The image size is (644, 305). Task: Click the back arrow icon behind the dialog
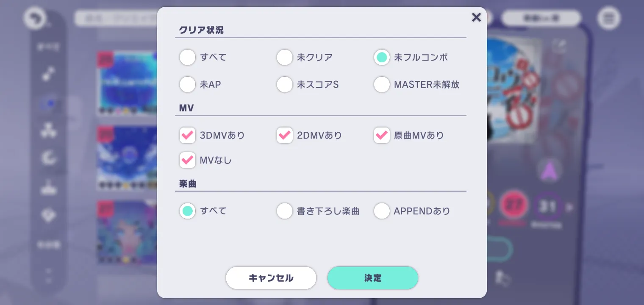coord(34,19)
